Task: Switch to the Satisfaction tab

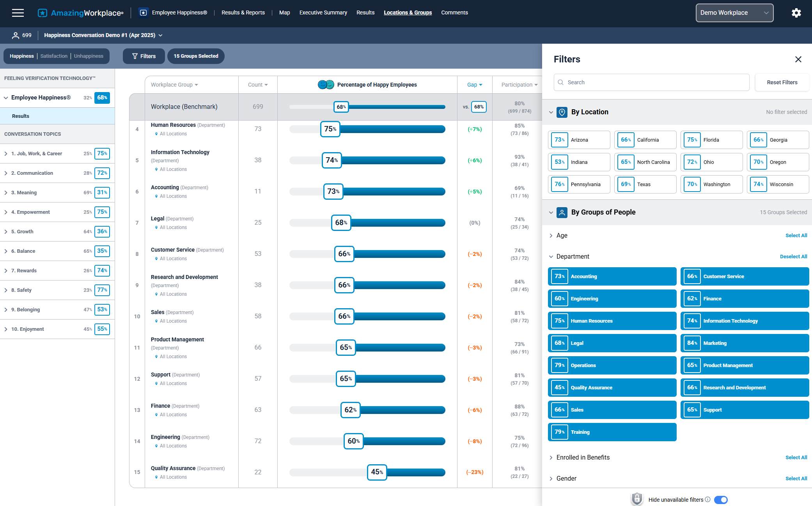Action: (54, 56)
